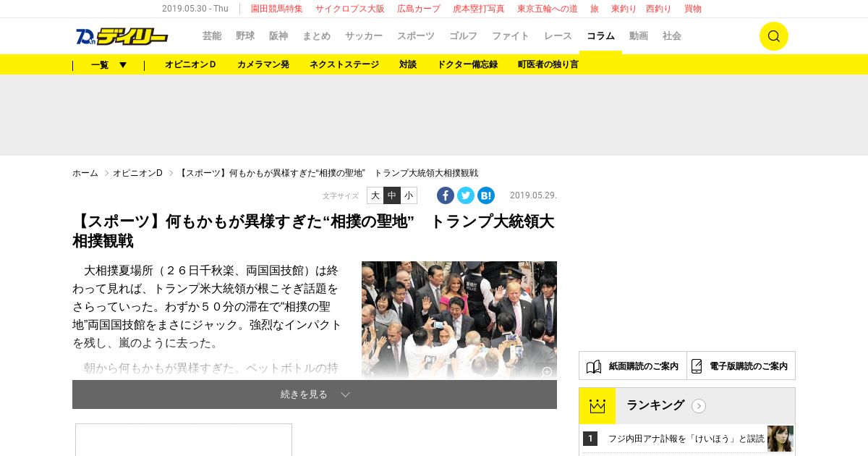Click オピニオンD breadcrumb link
The image size is (868, 456).
[x=138, y=173]
